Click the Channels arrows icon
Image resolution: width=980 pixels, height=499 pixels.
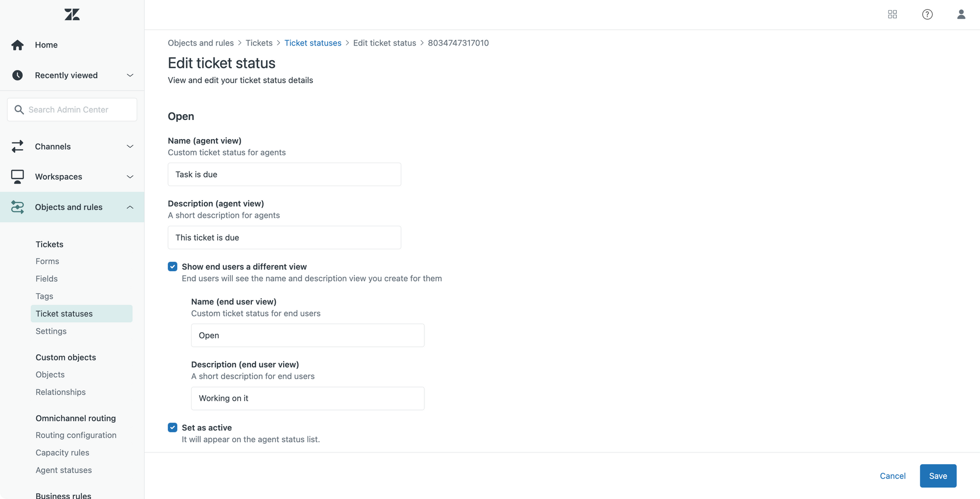pos(18,146)
